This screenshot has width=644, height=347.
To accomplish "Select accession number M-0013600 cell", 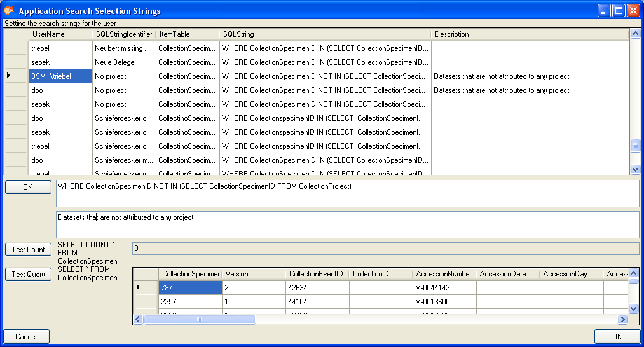I will [444, 301].
